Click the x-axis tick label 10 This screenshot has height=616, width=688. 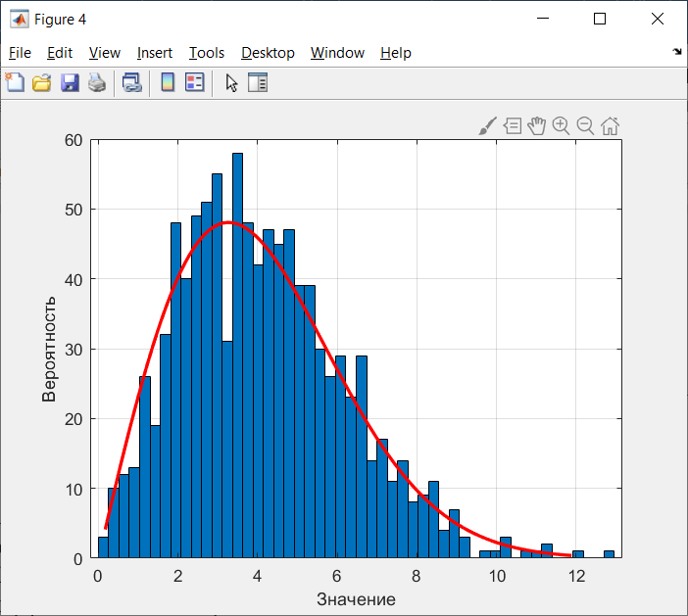(x=497, y=576)
